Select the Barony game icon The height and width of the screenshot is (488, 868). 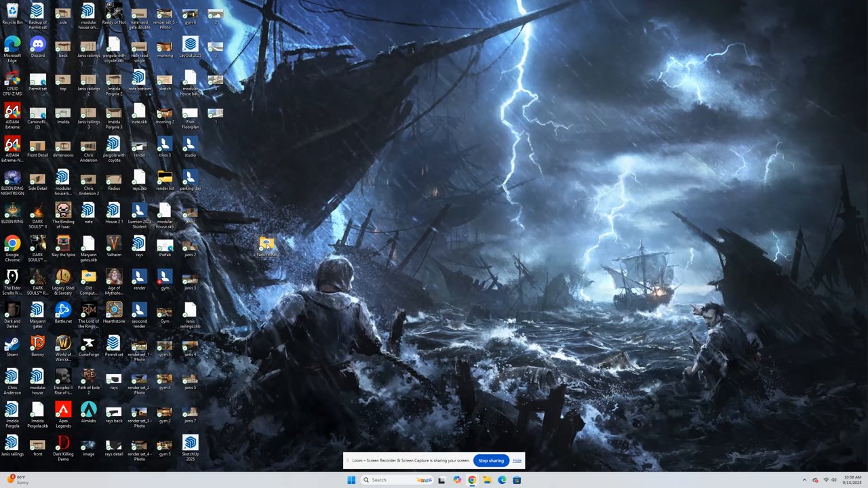[x=37, y=346]
